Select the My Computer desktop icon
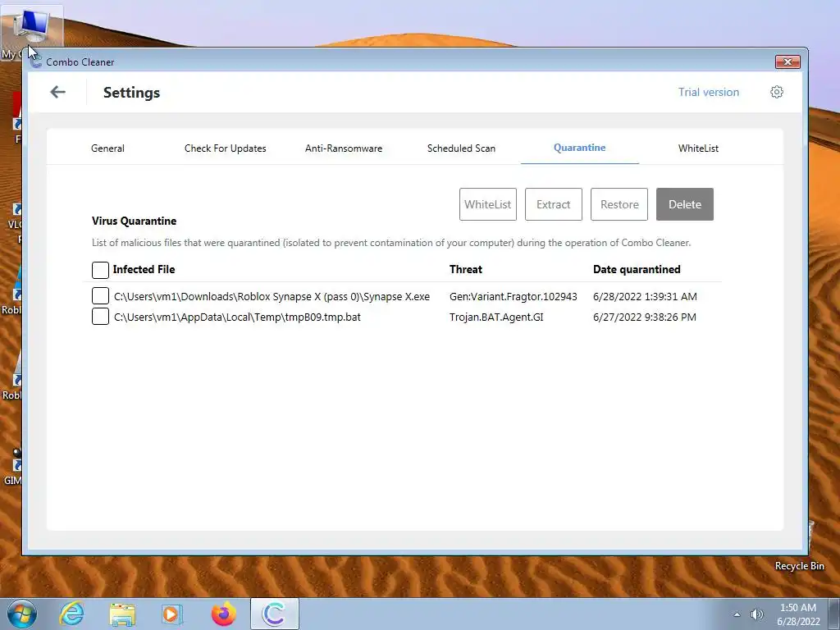840x630 pixels. tap(31, 32)
